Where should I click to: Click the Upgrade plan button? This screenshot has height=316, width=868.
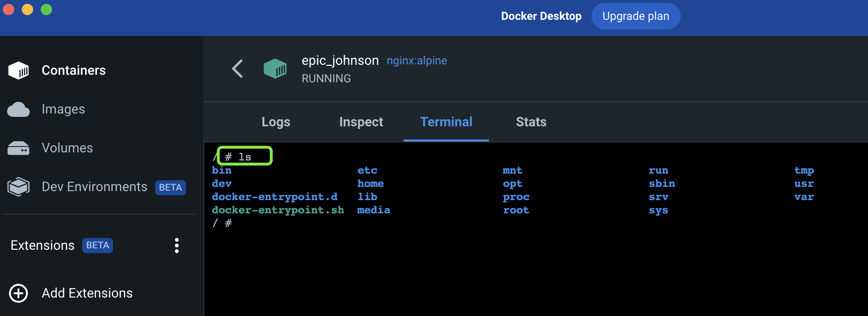(x=635, y=16)
